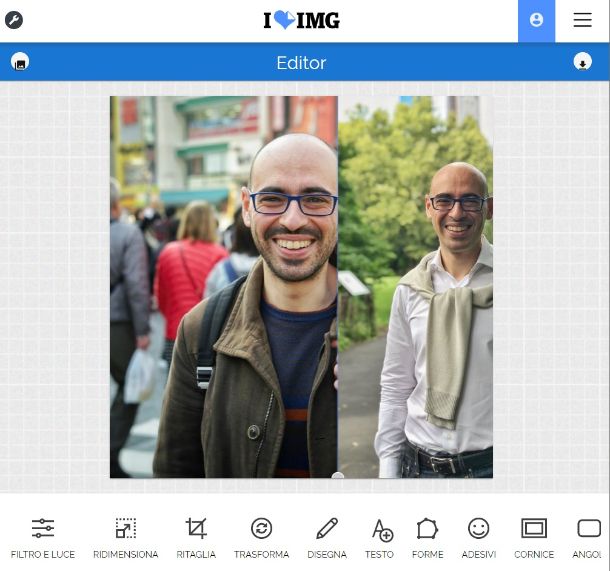Click the round handle at bottom of image divider
Image resolution: width=610 pixels, height=571 pixels.
point(338,476)
